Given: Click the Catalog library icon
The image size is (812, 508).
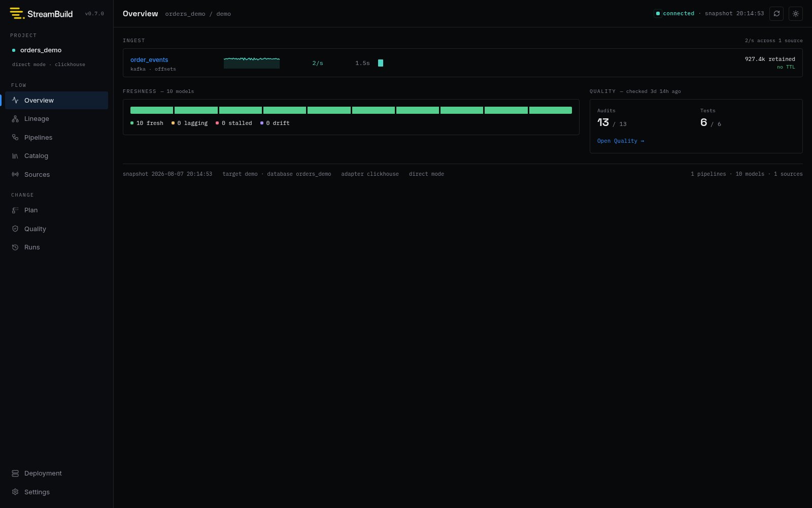Looking at the screenshot, I should click(15, 156).
